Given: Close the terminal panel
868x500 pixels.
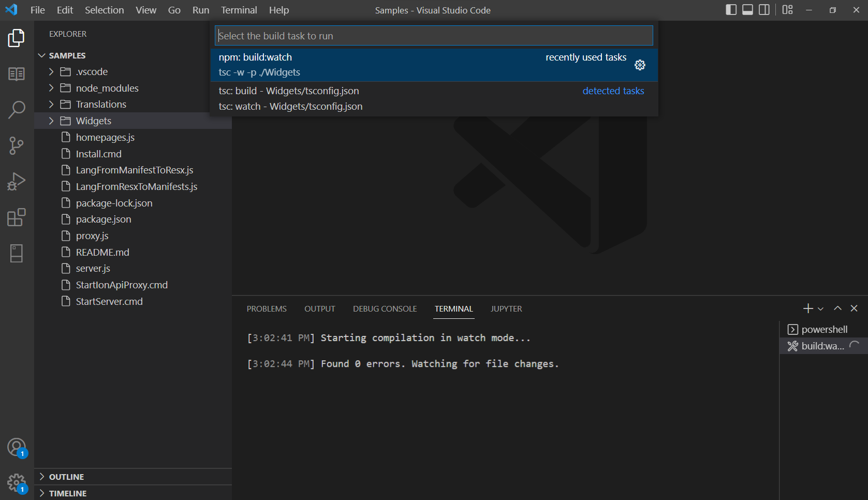Looking at the screenshot, I should (854, 308).
